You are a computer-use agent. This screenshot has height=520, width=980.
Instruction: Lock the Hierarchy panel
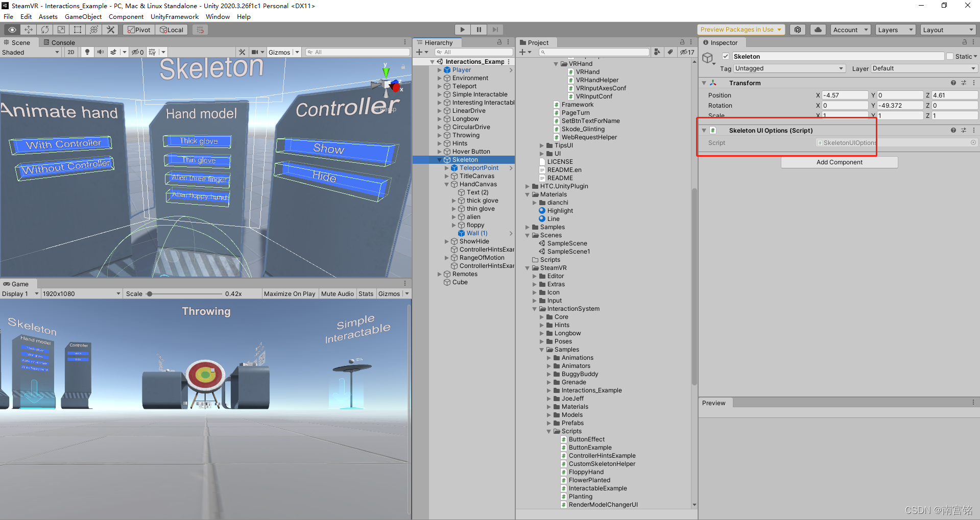click(499, 42)
